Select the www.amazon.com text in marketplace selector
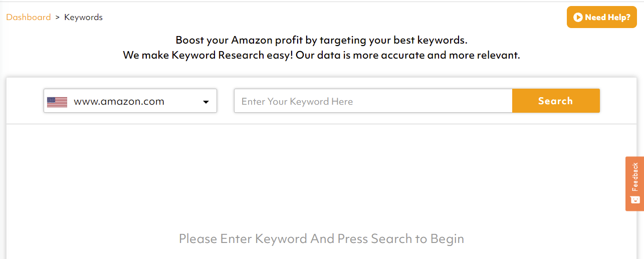Image resolution: width=644 pixels, height=259 pixels. tap(119, 101)
